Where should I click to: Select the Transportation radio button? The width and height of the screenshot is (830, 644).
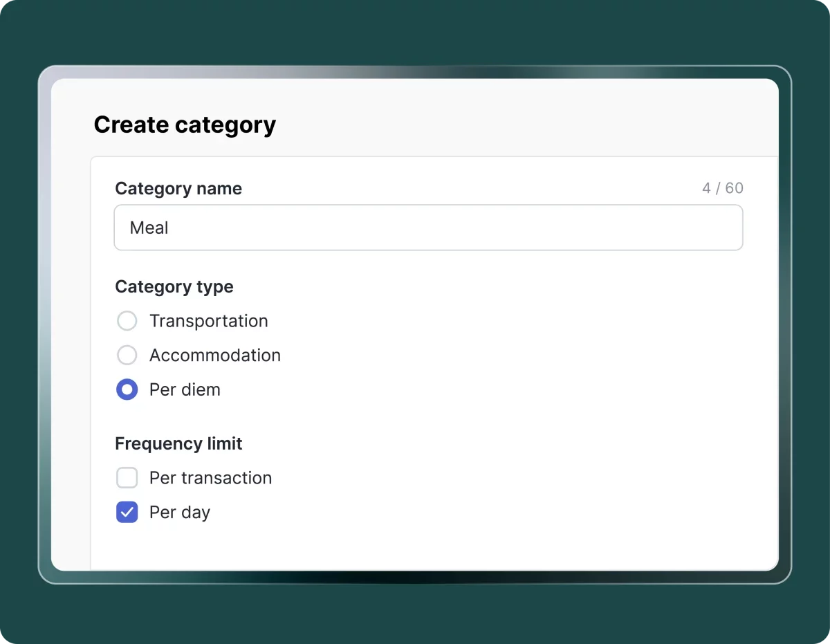127,321
